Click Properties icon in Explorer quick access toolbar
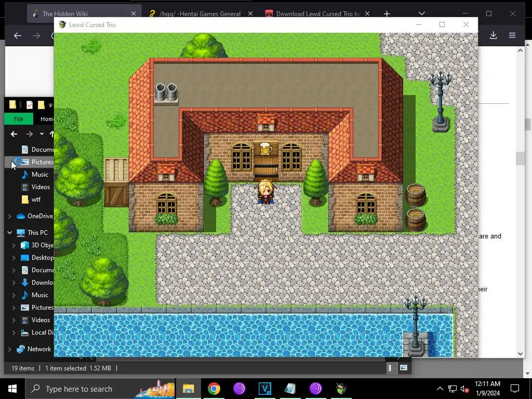The image size is (532, 399). point(30,105)
